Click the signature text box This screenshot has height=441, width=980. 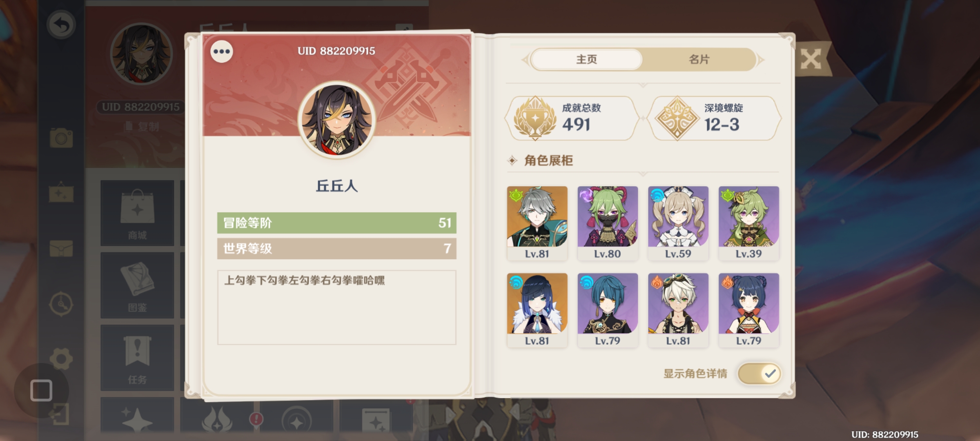click(x=336, y=307)
